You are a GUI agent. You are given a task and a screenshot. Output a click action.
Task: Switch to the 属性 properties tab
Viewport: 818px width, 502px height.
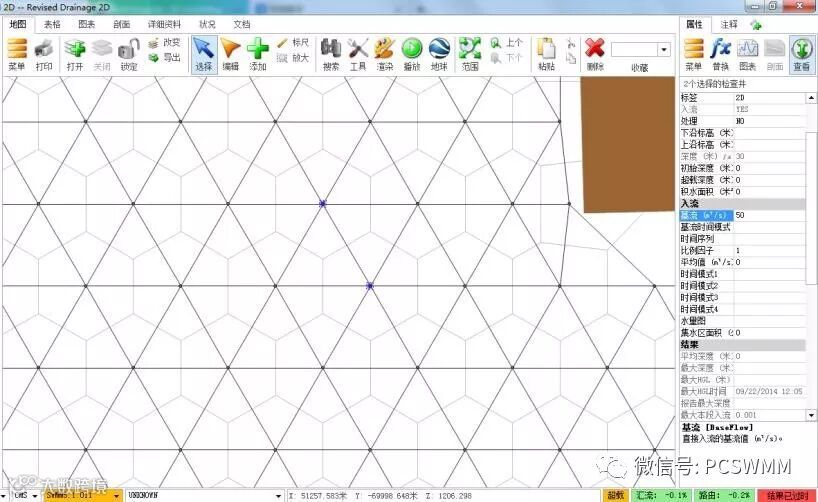694,24
